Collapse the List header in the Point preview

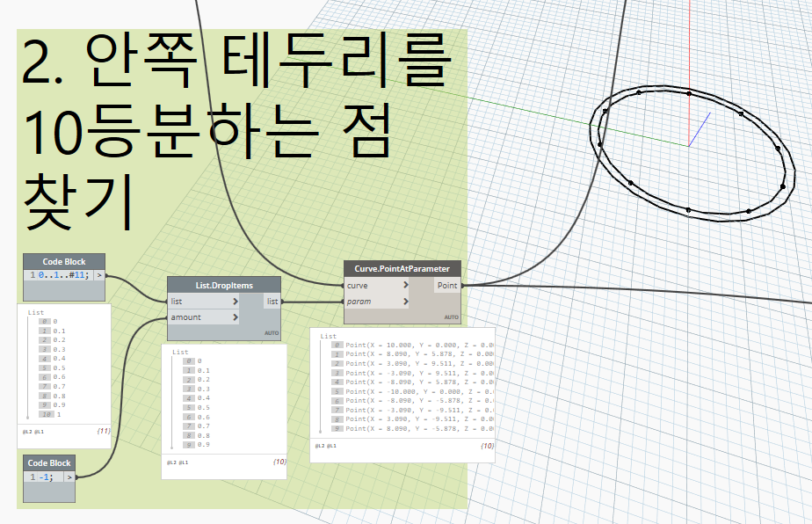click(329, 336)
